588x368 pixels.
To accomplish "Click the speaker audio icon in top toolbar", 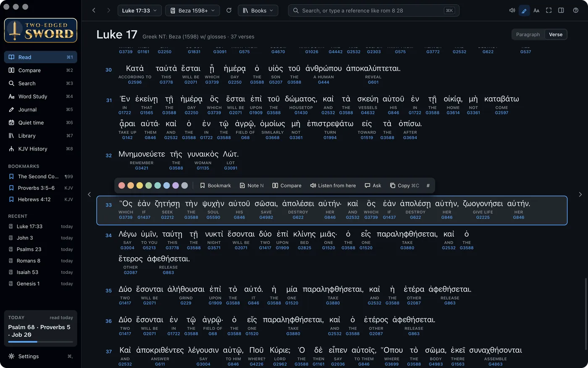I will [x=512, y=11].
